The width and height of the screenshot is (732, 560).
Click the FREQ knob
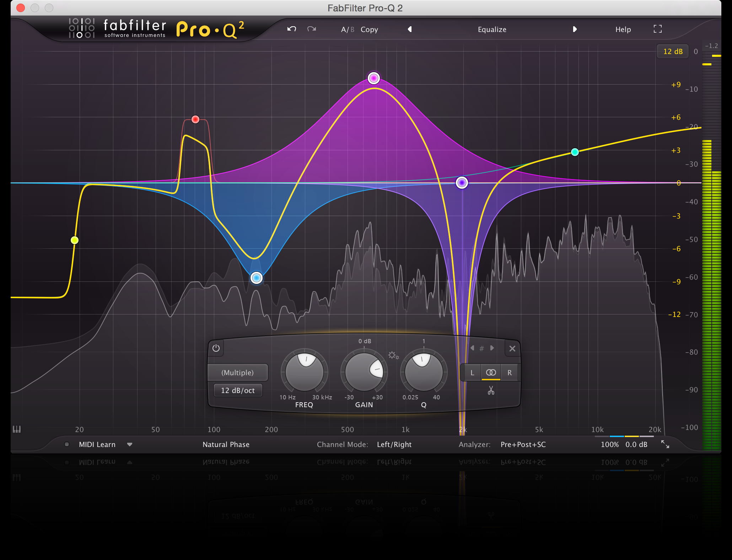click(305, 372)
